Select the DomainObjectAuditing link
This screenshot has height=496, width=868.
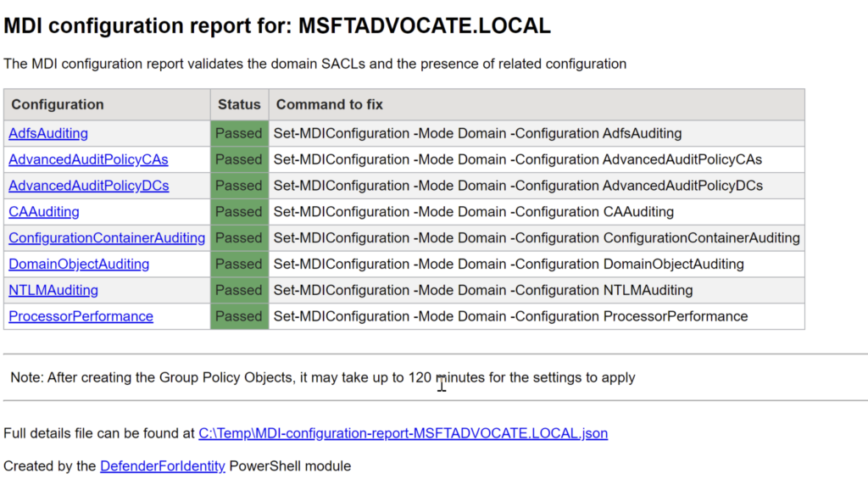(79, 265)
